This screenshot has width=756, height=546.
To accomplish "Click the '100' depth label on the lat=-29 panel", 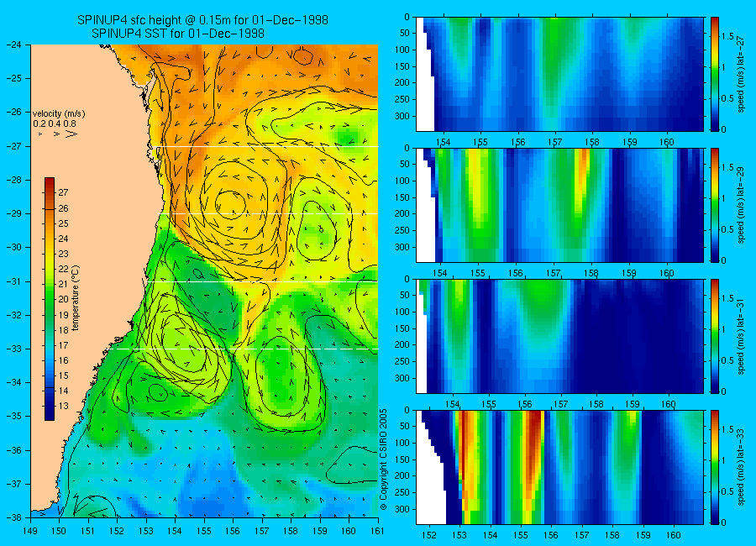I will (x=402, y=181).
